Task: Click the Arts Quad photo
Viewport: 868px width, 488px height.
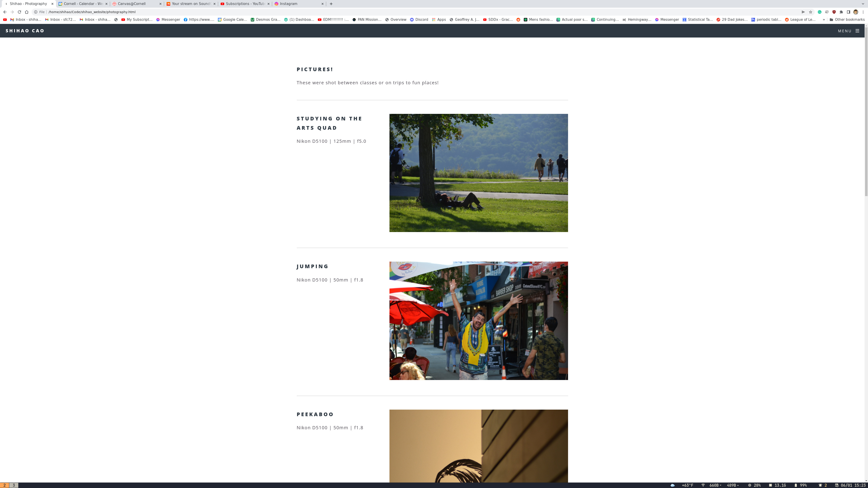Action: pyautogui.click(x=479, y=173)
